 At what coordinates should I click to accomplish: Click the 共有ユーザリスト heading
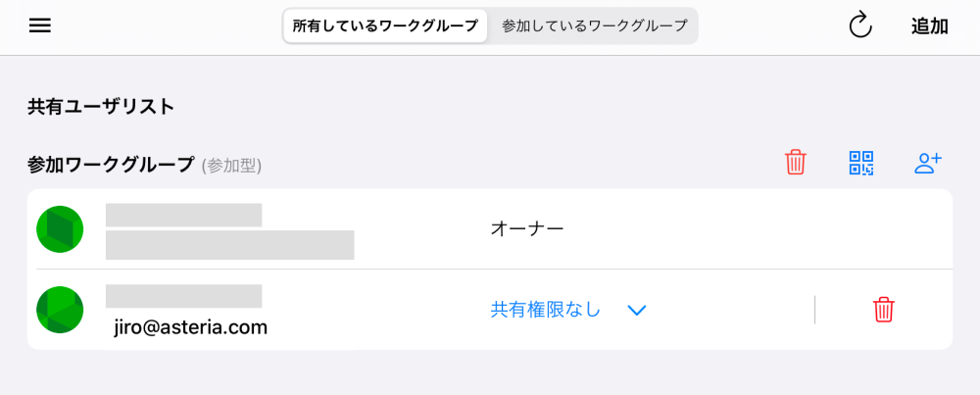[101, 107]
